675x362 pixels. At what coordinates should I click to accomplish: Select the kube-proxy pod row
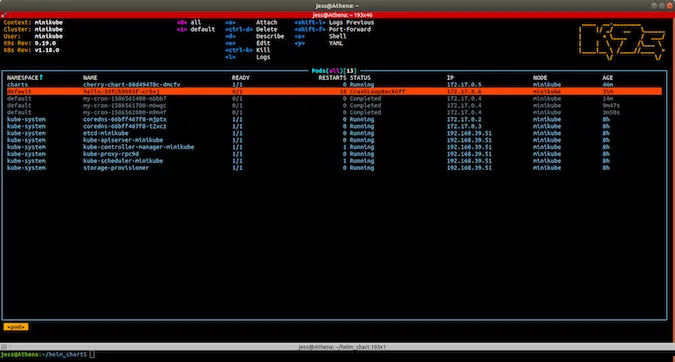[334, 154]
